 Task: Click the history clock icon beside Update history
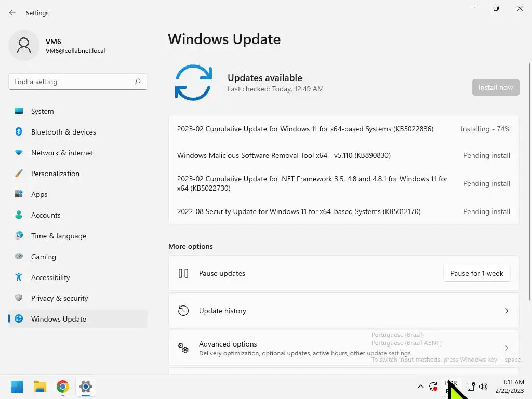(183, 311)
